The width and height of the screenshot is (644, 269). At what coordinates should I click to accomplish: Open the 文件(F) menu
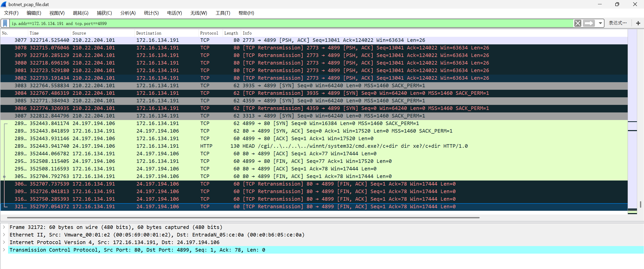point(11,13)
